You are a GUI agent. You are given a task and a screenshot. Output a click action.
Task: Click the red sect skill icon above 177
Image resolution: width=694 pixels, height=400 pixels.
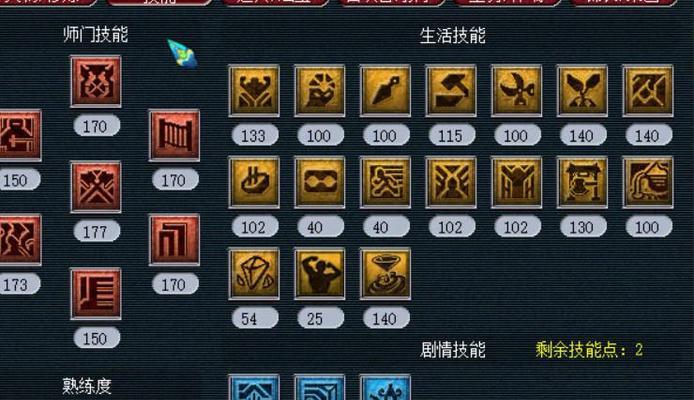95,187
